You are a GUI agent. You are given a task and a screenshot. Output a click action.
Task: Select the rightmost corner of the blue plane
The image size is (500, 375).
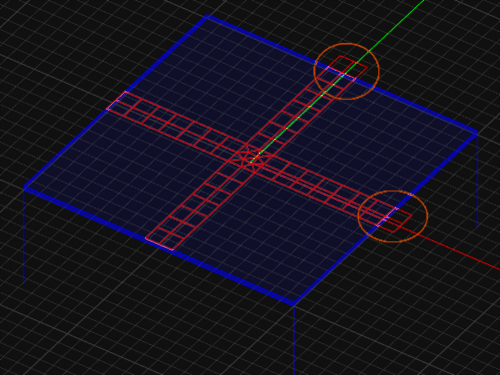tap(477, 132)
